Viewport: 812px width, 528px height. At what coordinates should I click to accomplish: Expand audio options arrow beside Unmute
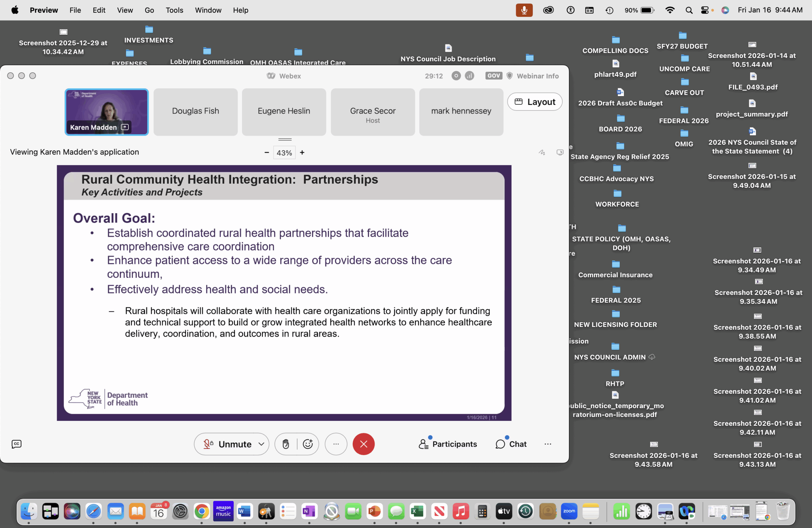(x=261, y=444)
